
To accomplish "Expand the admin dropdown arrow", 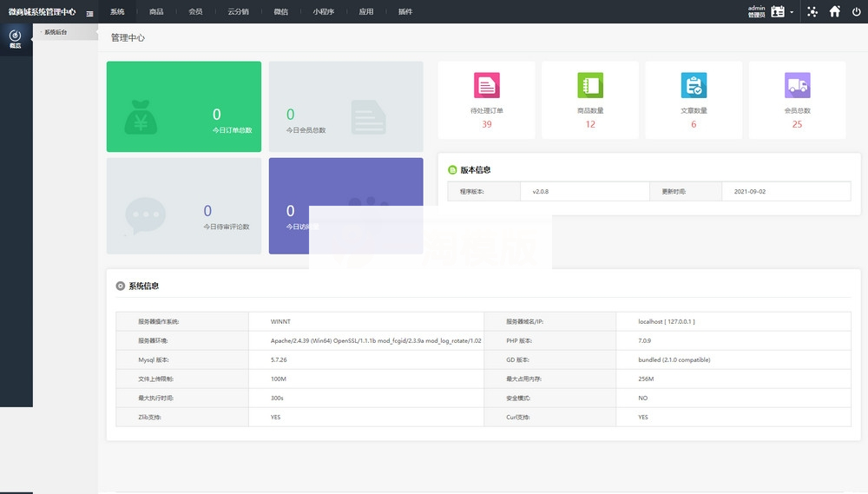I will pyautogui.click(x=792, y=13).
